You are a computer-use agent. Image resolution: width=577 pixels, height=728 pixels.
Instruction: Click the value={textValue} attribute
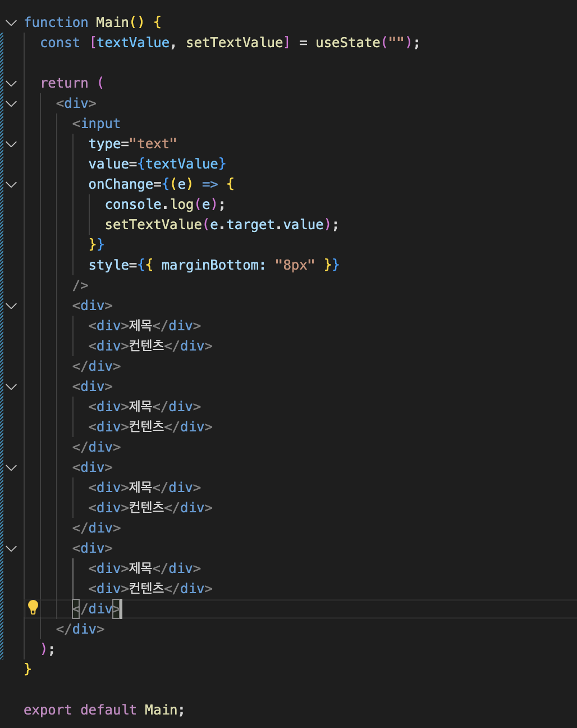coord(157,164)
